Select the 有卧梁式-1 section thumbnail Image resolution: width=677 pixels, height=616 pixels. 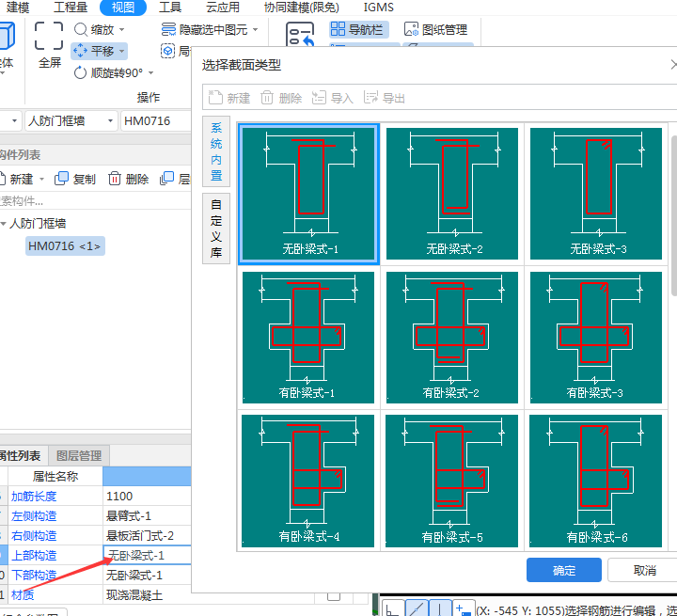(x=308, y=338)
